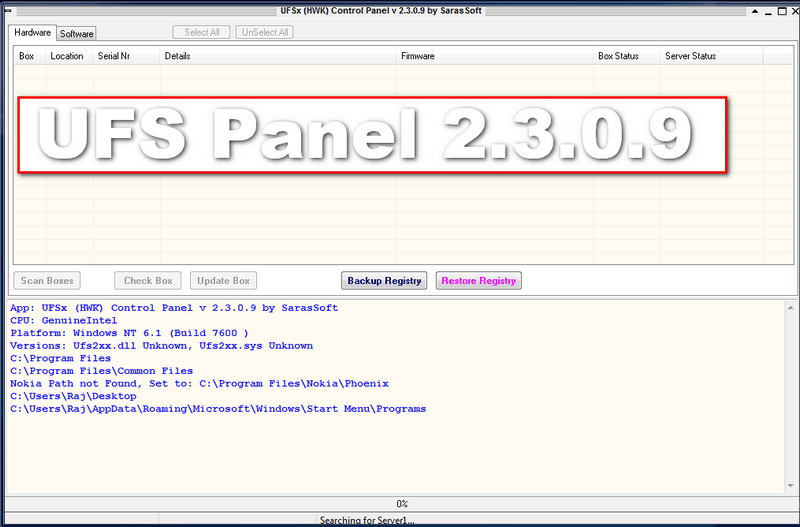Image resolution: width=800 pixels, height=527 pixels.
Task: Switch to the Hardware tab
Action: click(32, 33)
